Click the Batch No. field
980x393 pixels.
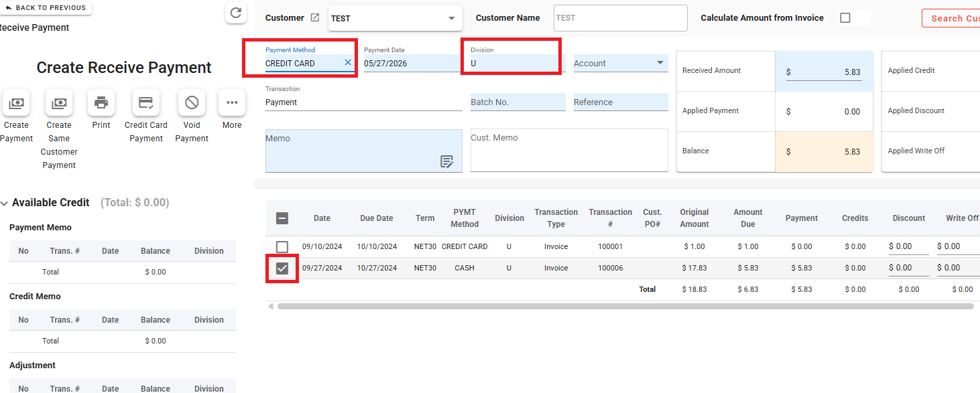pyautogui.click(x=517, y=102)
